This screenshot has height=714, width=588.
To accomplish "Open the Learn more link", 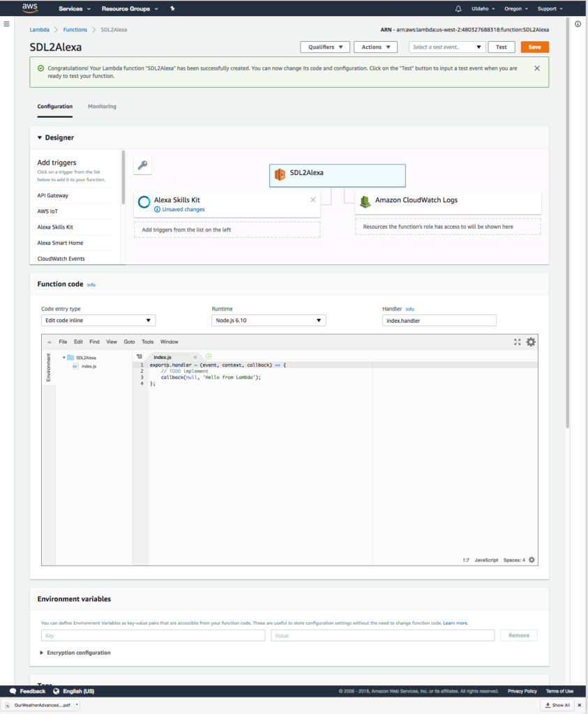I will coord(455,623).
